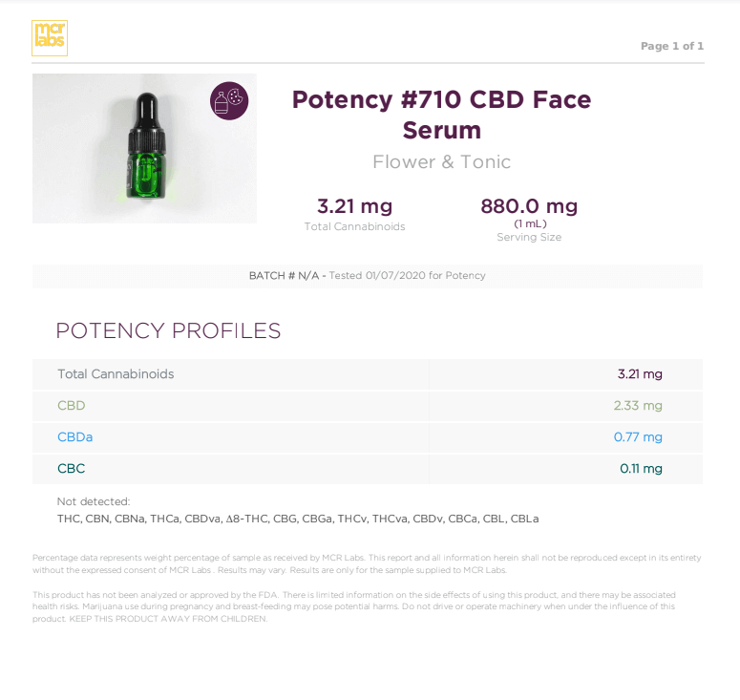Click the list of undetected cannabinoids

click(x=298, y=519)
